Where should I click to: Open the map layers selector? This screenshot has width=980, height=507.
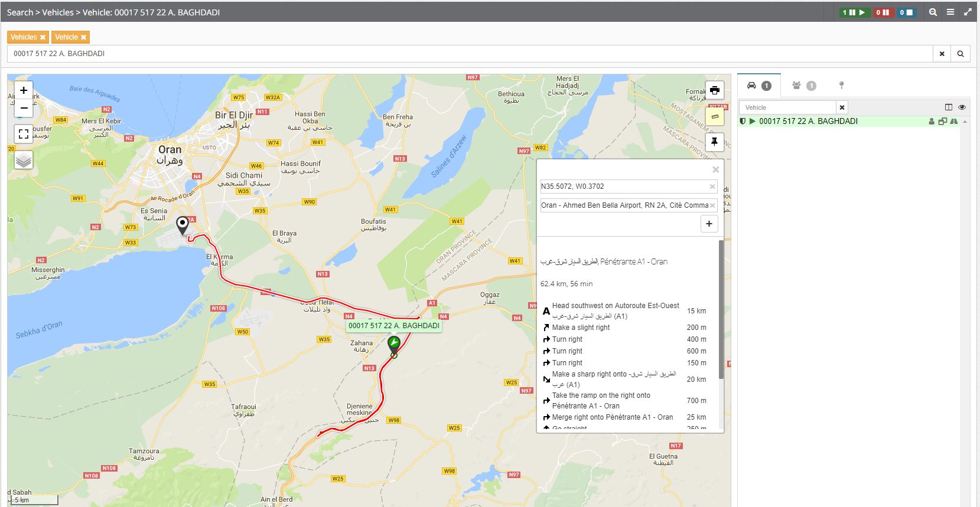[24, 160]
